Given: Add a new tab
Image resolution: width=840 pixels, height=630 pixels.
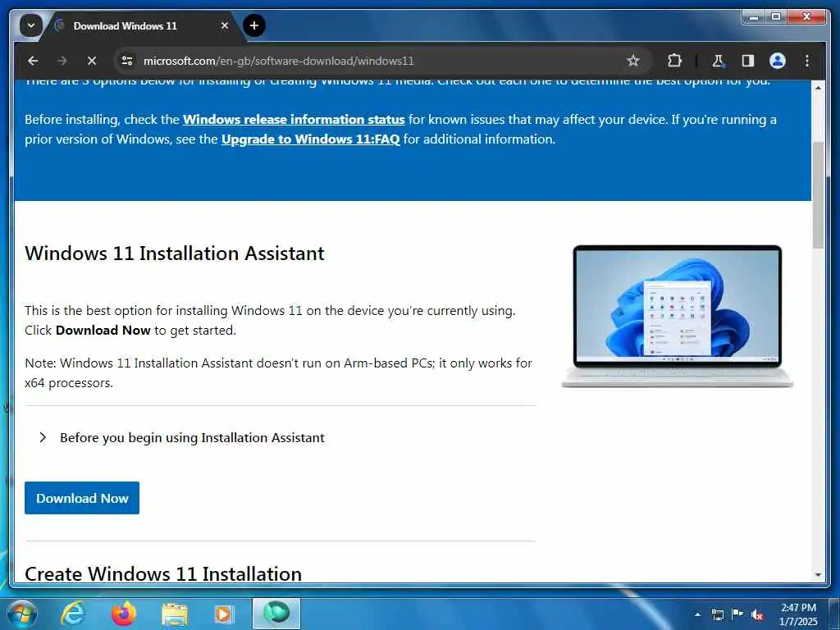Looking at the screenshot, I should [254, 25].
